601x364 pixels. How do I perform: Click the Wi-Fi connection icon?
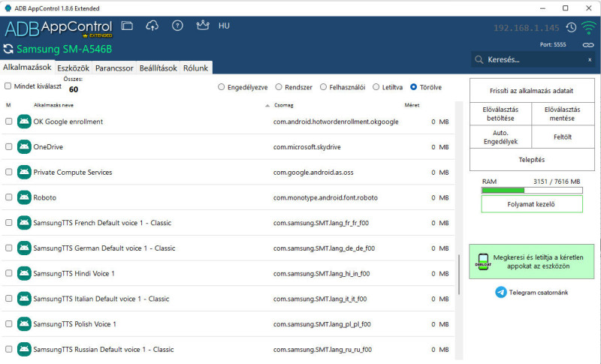pyautogui.click(x=588, y=28)
